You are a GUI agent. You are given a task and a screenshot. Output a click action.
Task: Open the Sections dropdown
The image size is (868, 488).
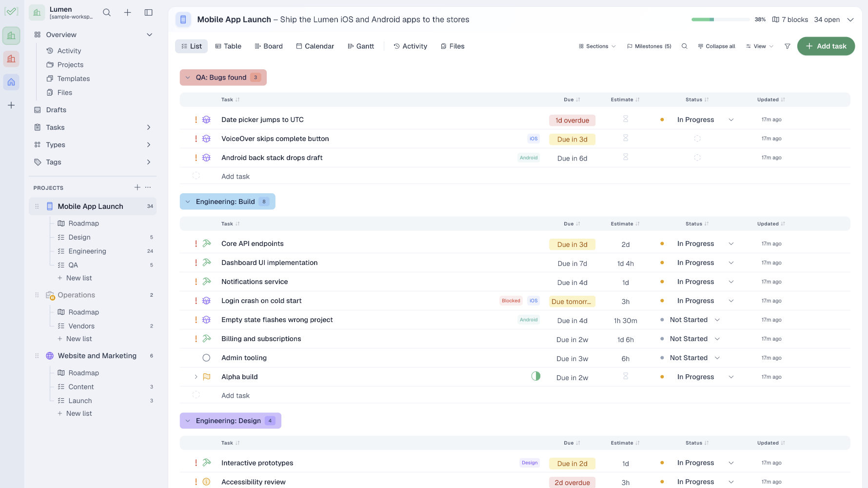tap(597, 46)
